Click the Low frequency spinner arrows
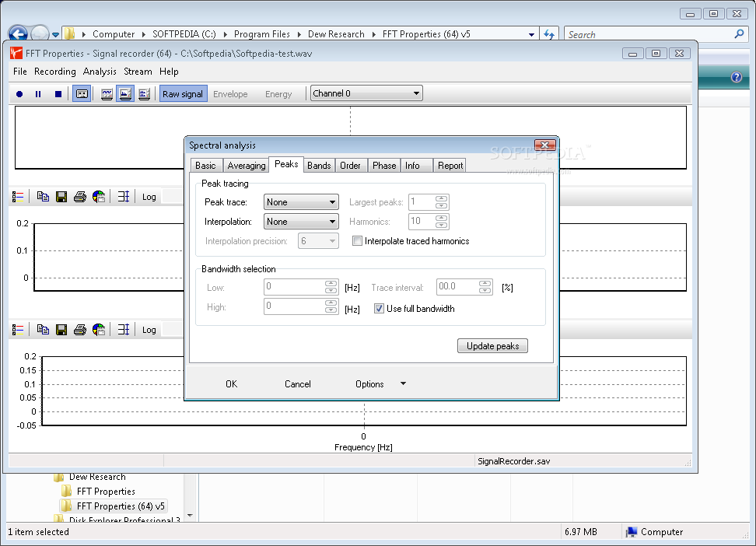 tap(331, 287)
